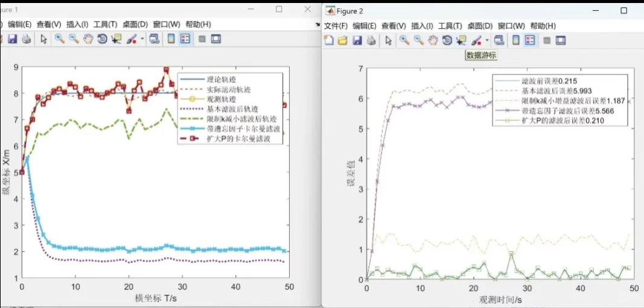This screenshot has width=644, height=308.
Task: Click Hide Plot Tools icon in Figure 1
Action: click(x=202, y=39)
